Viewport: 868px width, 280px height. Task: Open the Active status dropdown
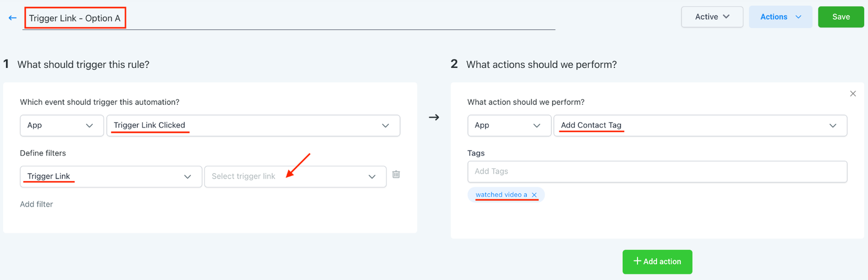tap(712, 17)
